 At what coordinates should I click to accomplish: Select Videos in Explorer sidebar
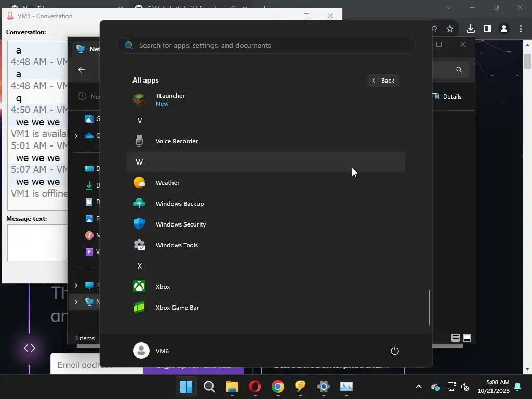tap(91, 252)
